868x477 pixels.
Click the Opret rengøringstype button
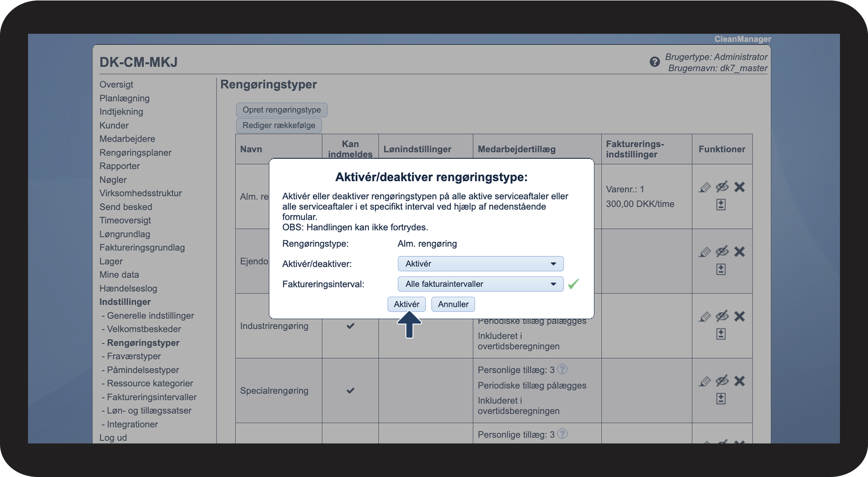(x=281, y=110)
